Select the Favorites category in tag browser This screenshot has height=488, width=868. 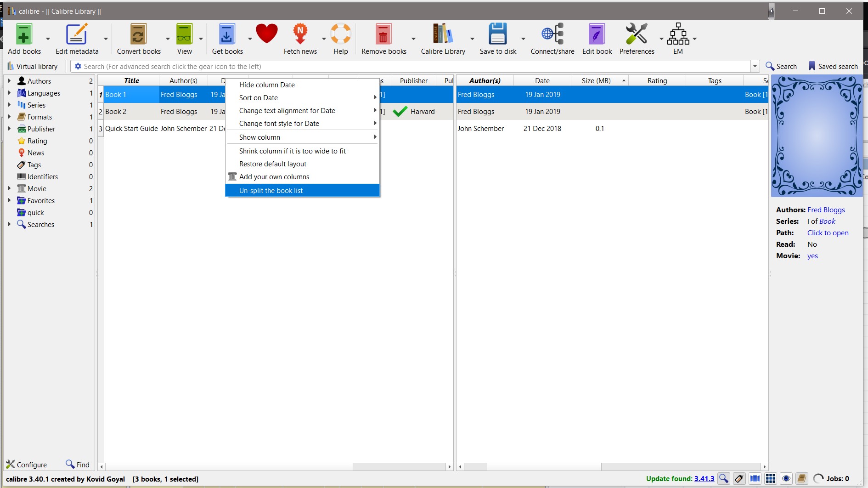pos(41,200)
